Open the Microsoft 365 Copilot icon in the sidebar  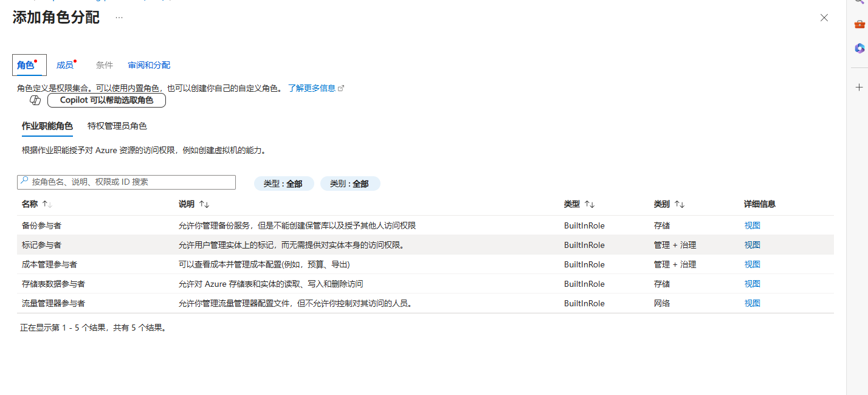[x=859, y=48]
